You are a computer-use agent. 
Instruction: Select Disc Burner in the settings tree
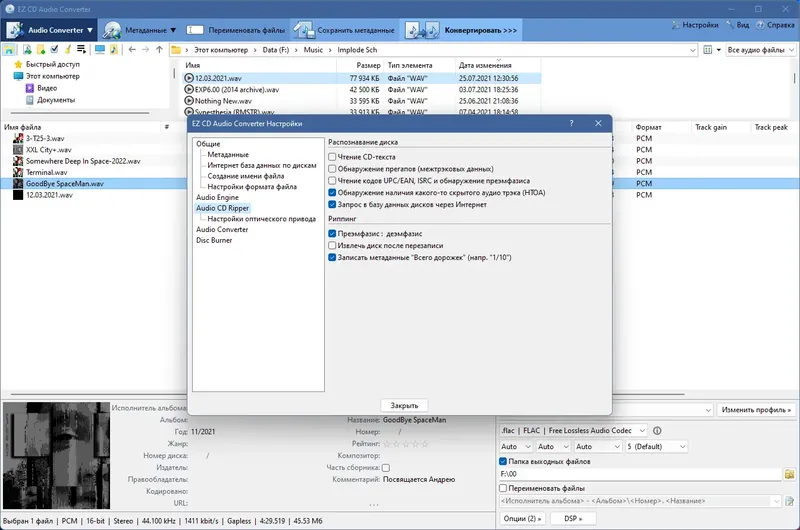214,240
